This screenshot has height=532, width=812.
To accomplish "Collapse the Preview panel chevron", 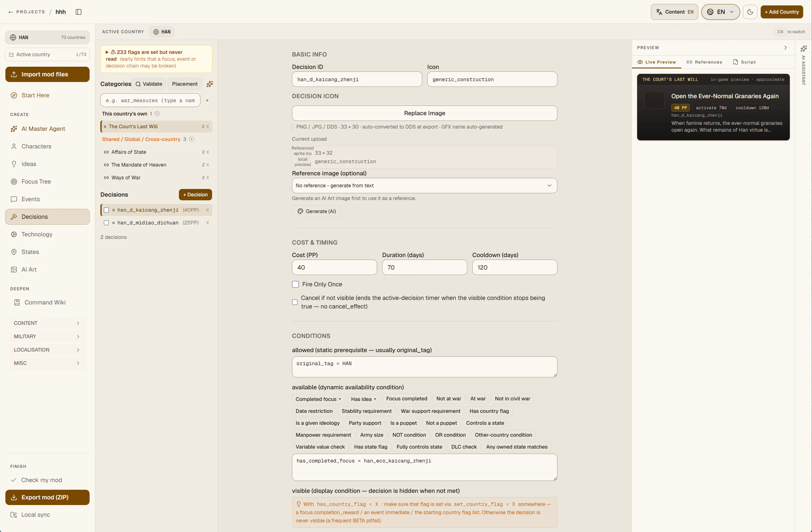I will tap(785, 48).
